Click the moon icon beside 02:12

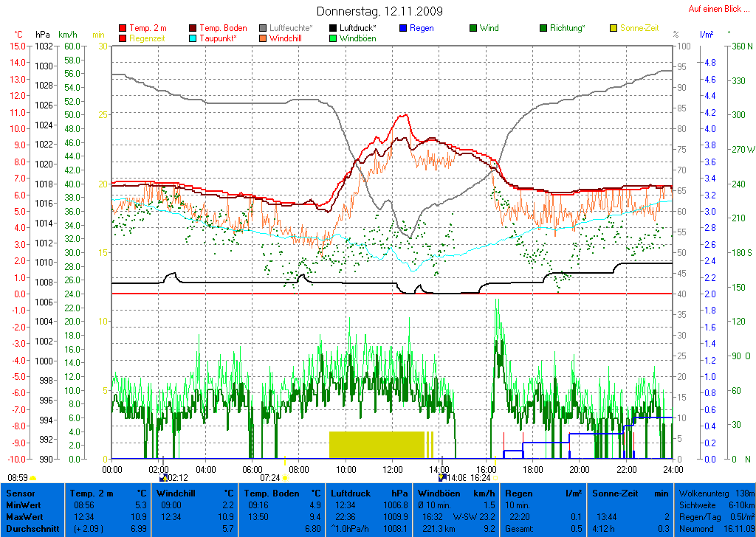(163, 478)
